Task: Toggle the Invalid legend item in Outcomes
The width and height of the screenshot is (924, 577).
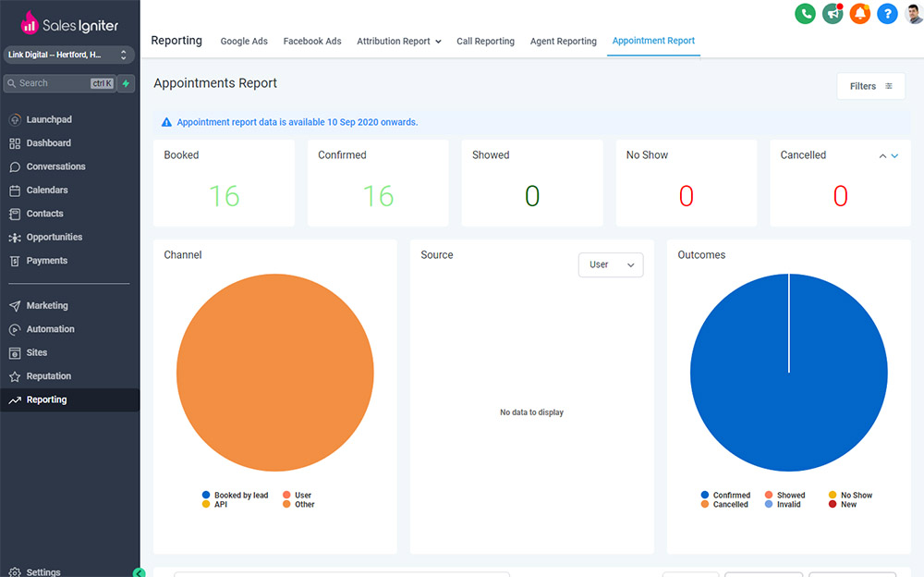Action: point(783,505)
